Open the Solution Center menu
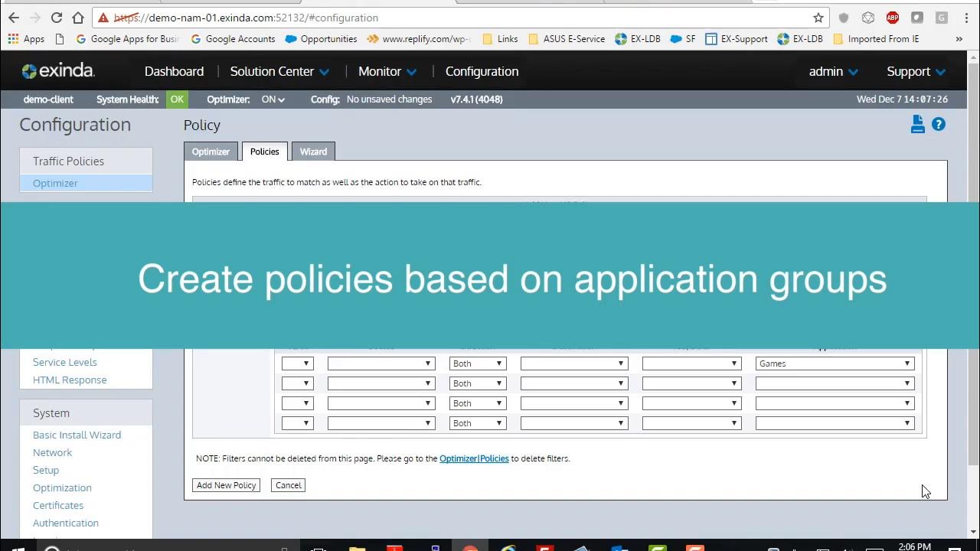This screenshot has width=980, height=551. tap(279, 70)
